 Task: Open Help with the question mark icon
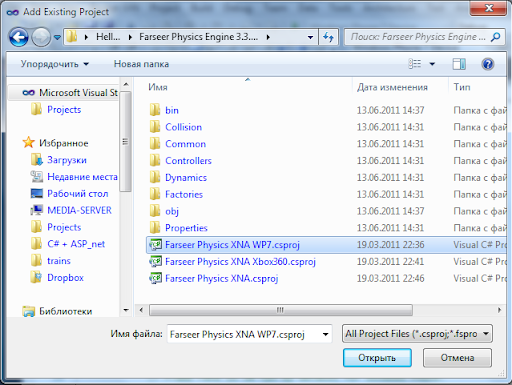click(488, 64)
